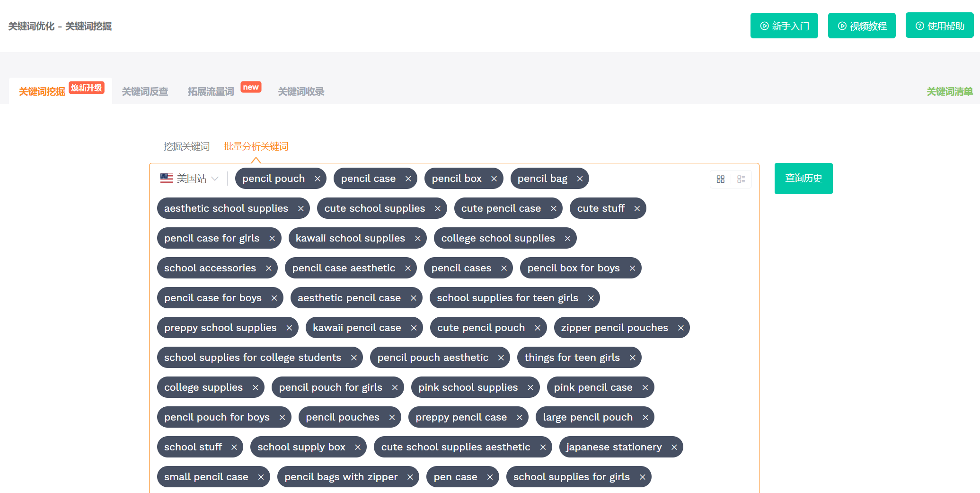Screen dimensions: 980x493
Task: Remove 'things for teen girls' tag
Action: [632, 358]
